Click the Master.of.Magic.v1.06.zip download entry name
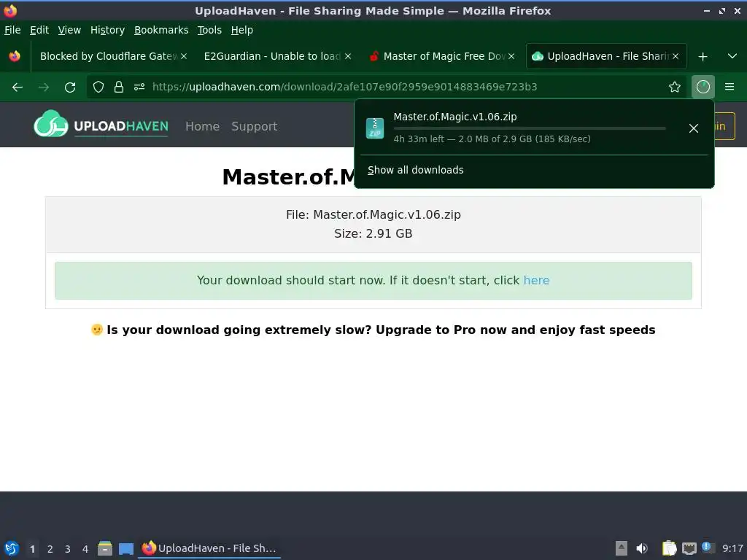The image size is (747, 560). [455, 117]
